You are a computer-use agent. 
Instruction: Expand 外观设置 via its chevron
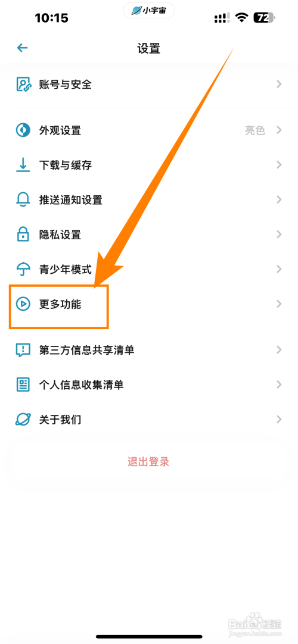coord(279,130)
